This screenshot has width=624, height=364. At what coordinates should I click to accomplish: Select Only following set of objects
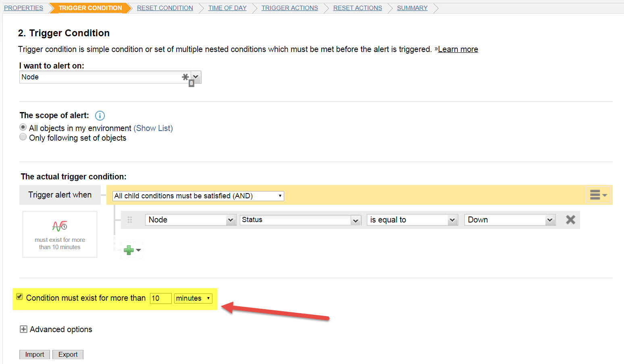[x=23, y=137]
